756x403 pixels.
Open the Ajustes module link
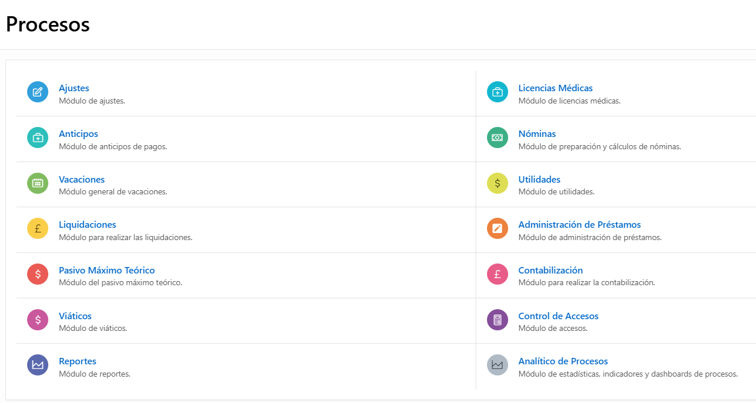click(74, 88)
